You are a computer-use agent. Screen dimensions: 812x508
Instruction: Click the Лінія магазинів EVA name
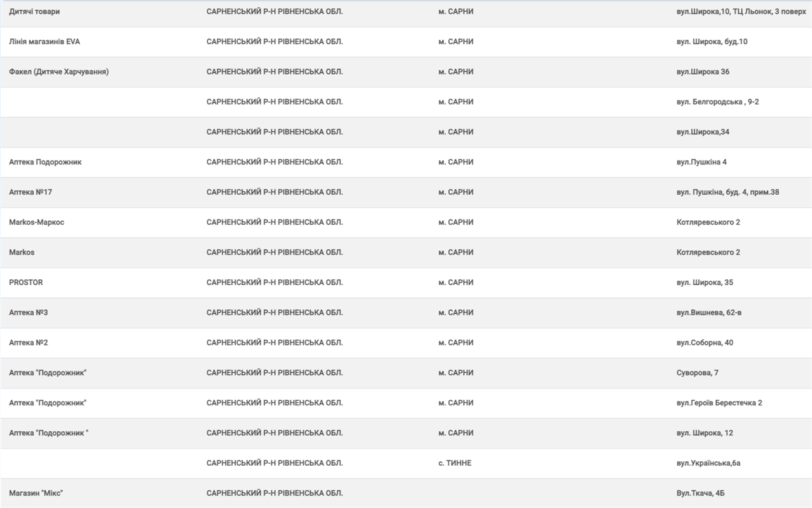pyautogui.click(x=44, y=42)
